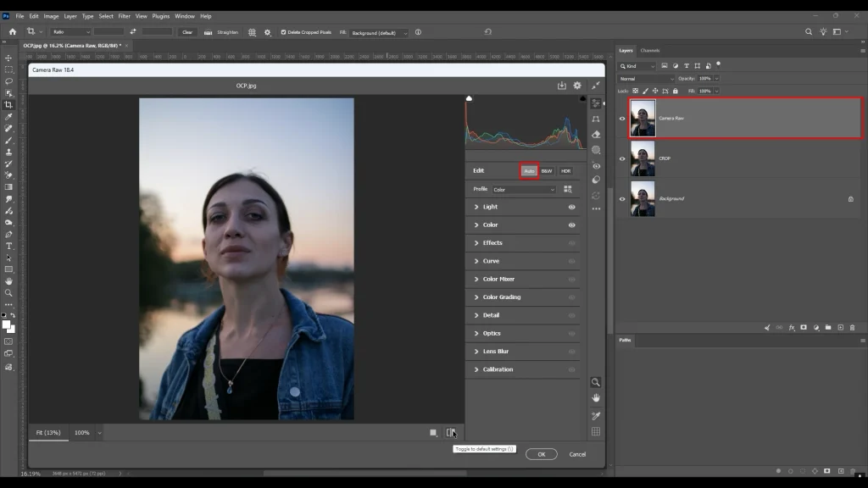Open Camera Raw Presets circles icon
The width and height of the screenshot is (868, 488).
[x=596, y=180]
